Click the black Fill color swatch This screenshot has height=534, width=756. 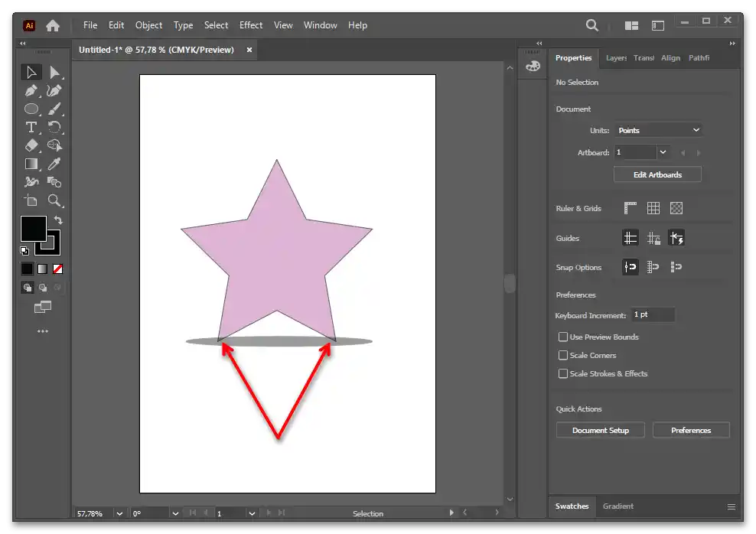[x=33, y=229]
